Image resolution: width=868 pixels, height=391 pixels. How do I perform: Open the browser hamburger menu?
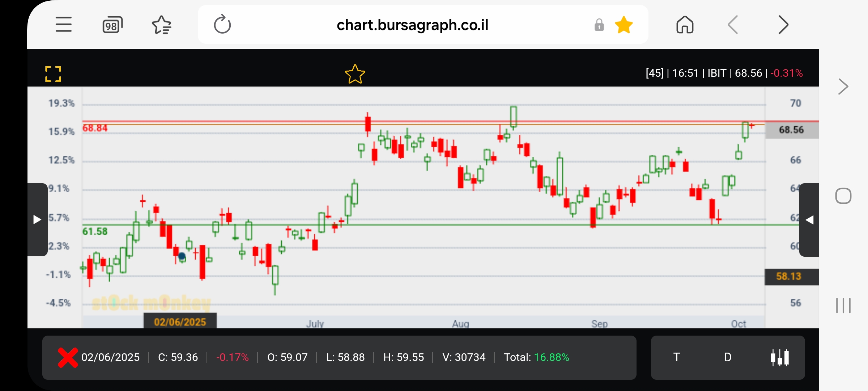(63, 25)
